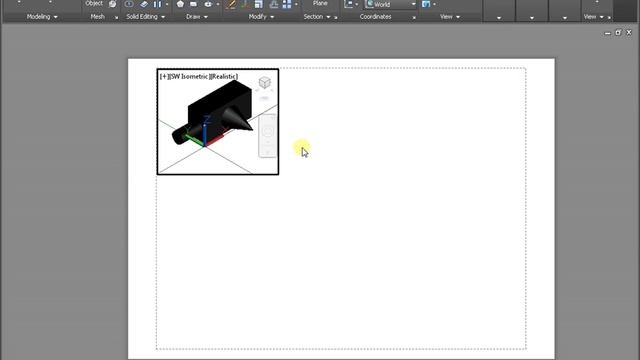Click the Smooth Object label
Viewport: 640px width, 360px height.
coord(94,3)
